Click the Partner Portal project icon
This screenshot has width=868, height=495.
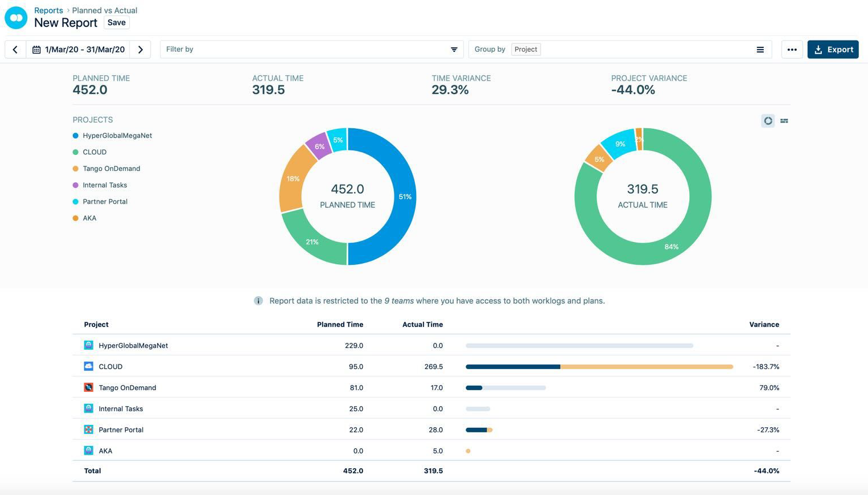point(89,429)
